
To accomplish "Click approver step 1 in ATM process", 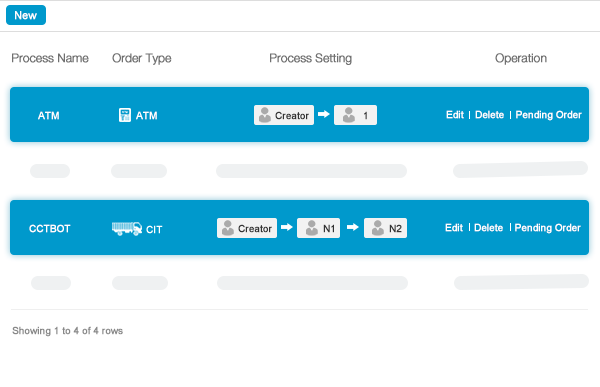I will point(355,115).
